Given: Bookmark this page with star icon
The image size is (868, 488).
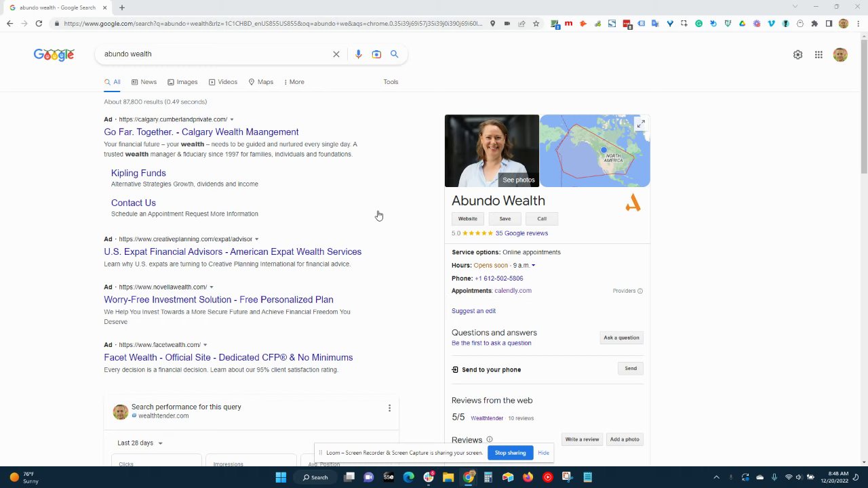Looking at the screenshot, I should (x=536, y=24).
